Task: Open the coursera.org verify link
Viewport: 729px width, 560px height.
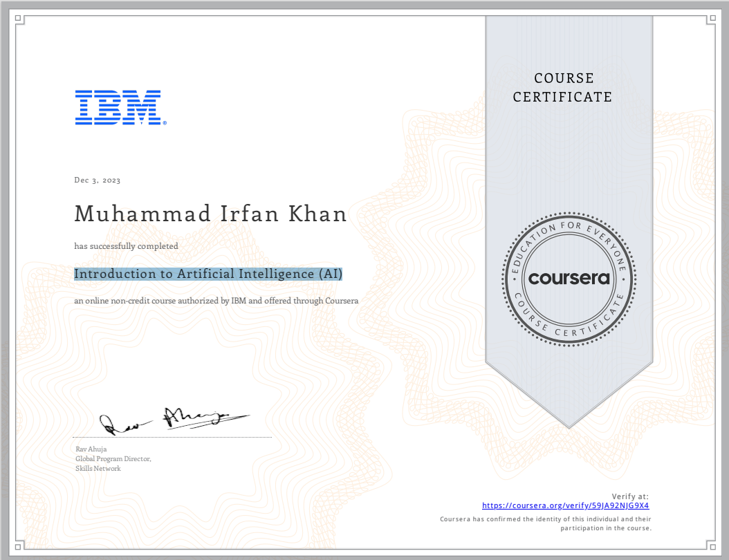Action: [x=565, y=505]
